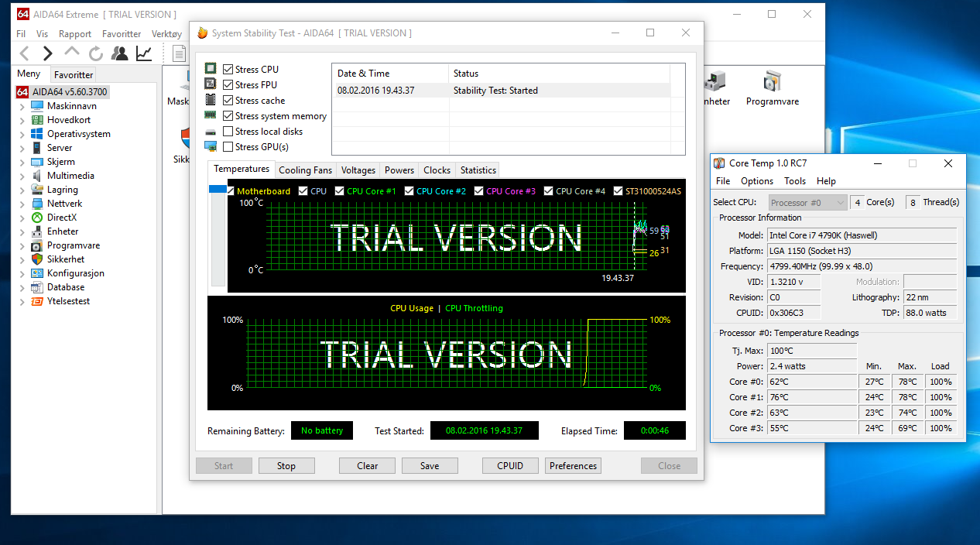Select the Sikkerhet shield icon in tree

pyautogui.click(x=37, y=259)
